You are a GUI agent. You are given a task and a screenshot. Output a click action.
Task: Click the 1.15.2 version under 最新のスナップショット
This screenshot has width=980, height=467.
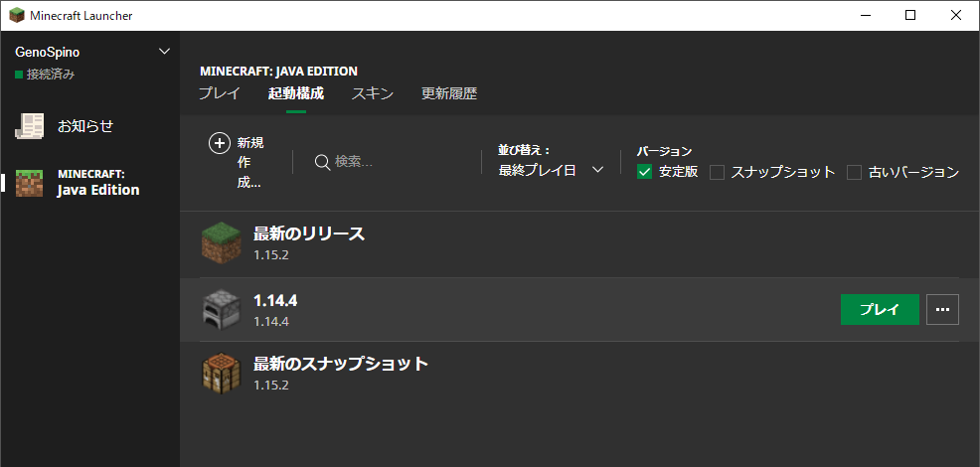click(270, 385)
